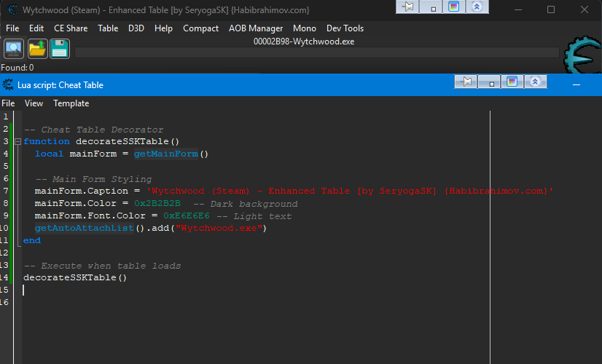Click the Execute when table loads comment

click(x=102, y=266)
